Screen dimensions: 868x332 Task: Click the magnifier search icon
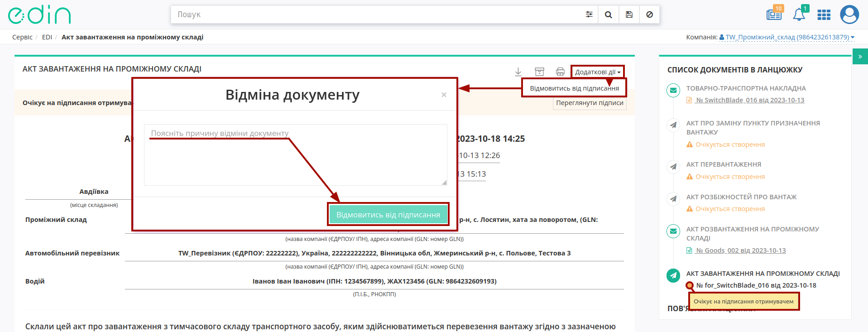coord(609,14)
